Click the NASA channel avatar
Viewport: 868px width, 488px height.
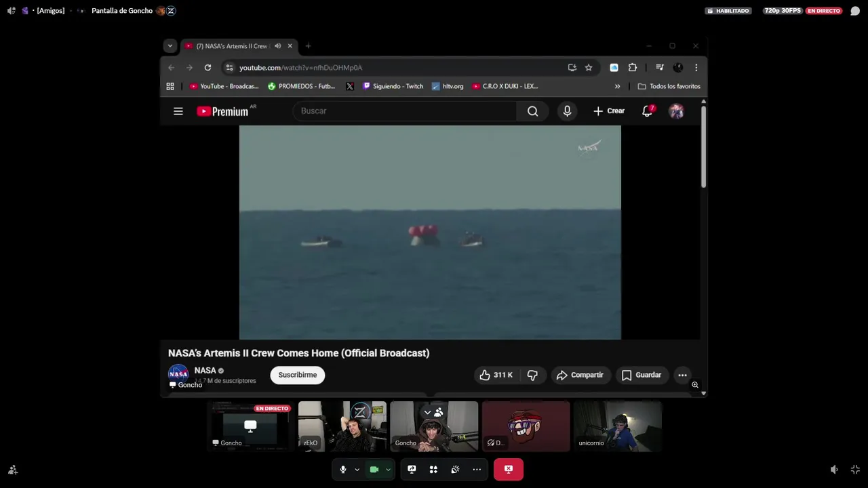(x=178, y=373)
